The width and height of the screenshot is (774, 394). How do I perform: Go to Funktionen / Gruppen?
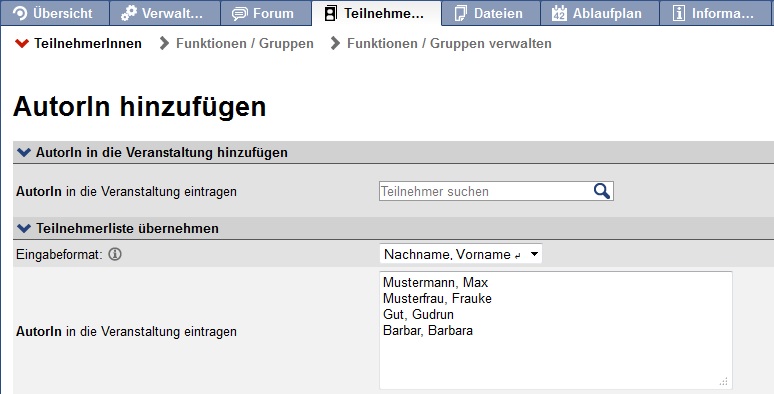point(244,43)
